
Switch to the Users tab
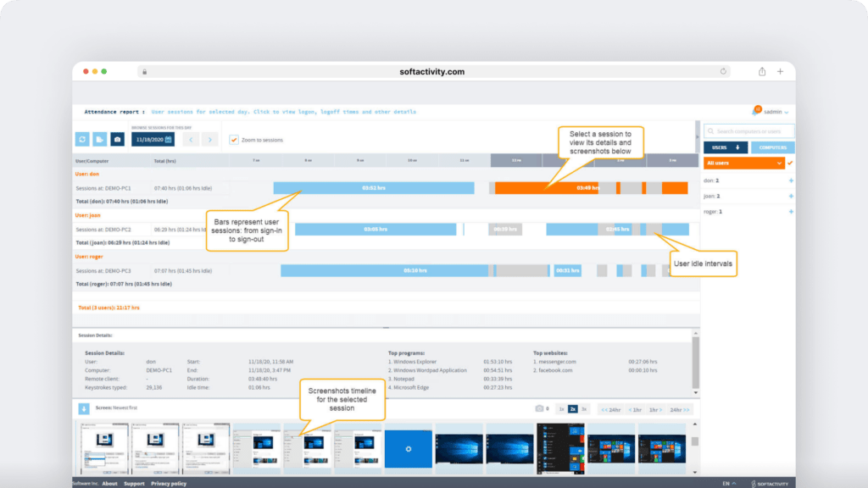(726, 147)
